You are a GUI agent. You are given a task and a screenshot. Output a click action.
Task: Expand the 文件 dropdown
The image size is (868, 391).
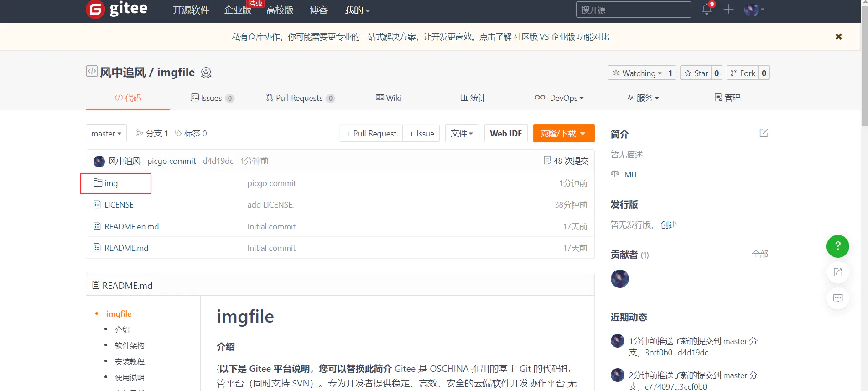(x=462, y=133)
